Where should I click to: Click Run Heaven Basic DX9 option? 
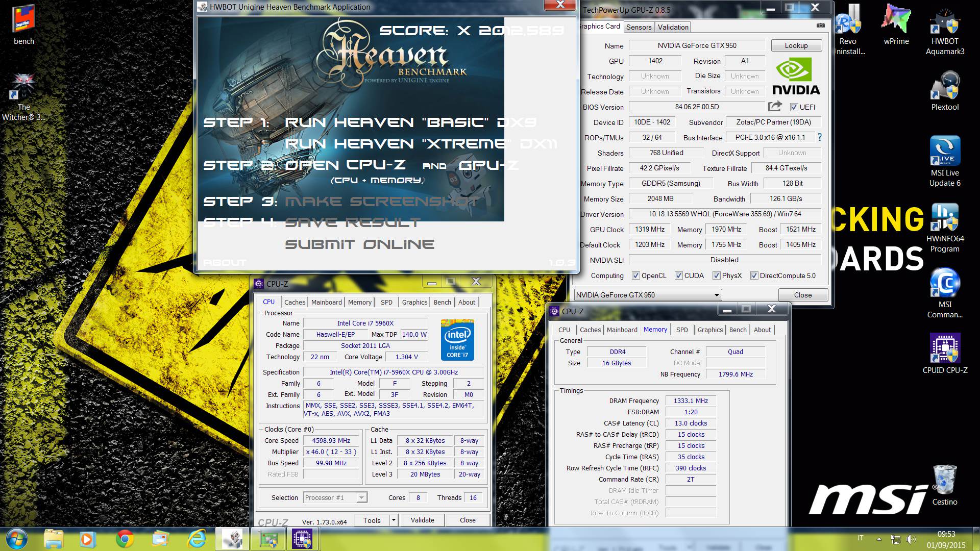click(411, 122)
